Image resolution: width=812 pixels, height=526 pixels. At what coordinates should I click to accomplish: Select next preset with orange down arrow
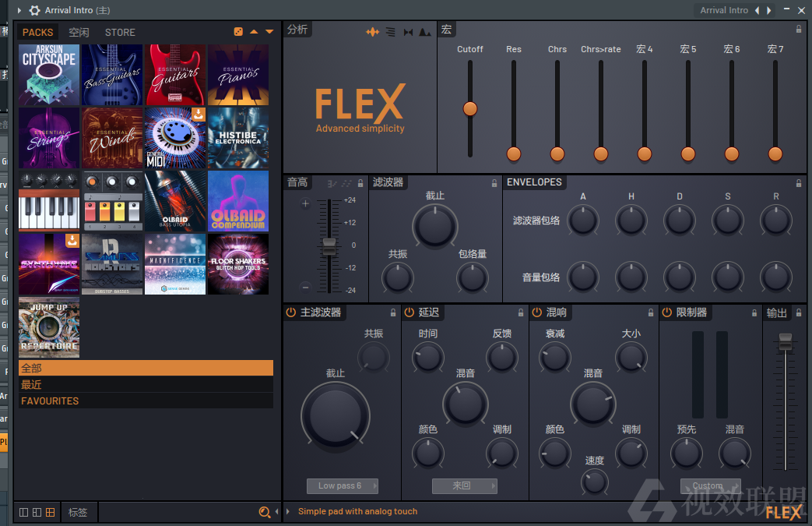[x=269, y=32]
